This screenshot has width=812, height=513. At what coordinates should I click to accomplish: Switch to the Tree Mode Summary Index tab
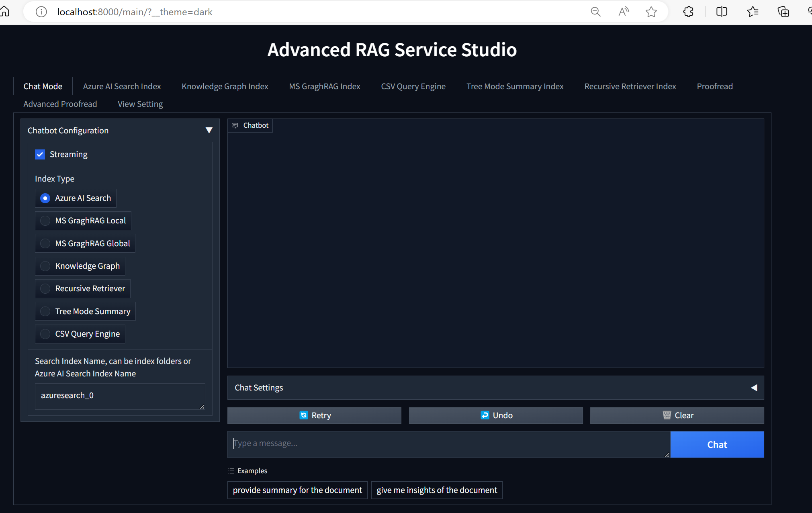point(515,86)
